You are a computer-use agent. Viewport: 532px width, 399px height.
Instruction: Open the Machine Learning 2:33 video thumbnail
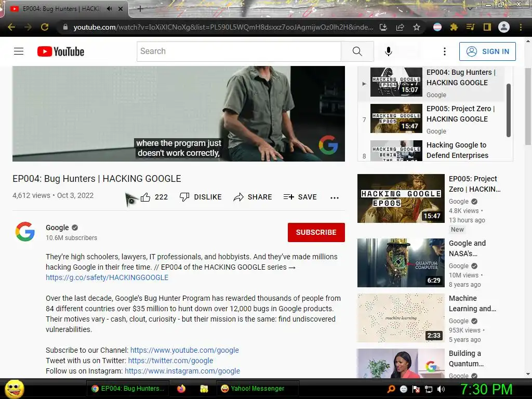[401, 318]
